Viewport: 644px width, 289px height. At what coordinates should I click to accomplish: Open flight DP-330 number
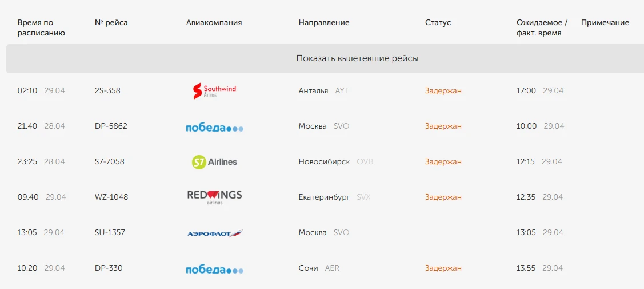pos(109,268)
